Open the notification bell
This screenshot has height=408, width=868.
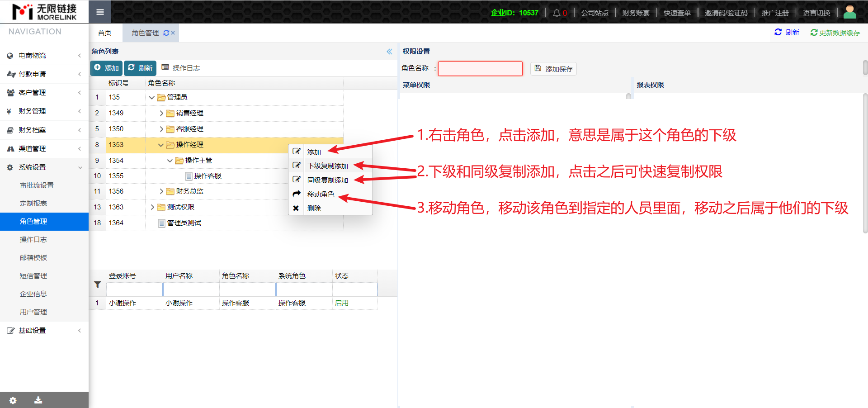[557, 13]
